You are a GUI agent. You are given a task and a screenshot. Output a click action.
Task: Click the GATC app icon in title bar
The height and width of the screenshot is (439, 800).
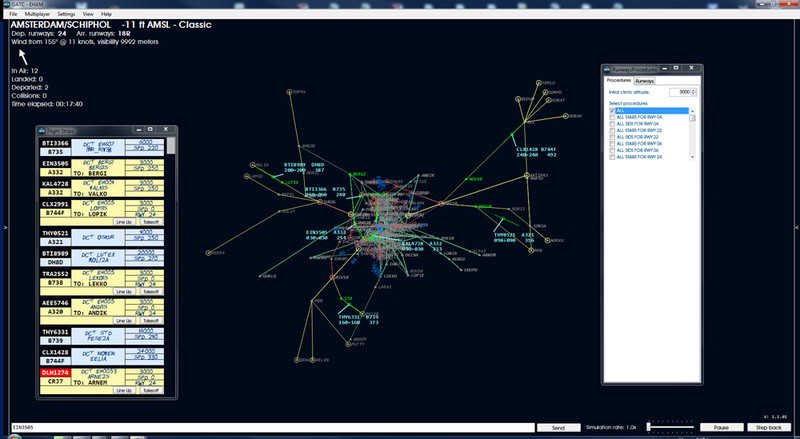click(x=7, y=4)
